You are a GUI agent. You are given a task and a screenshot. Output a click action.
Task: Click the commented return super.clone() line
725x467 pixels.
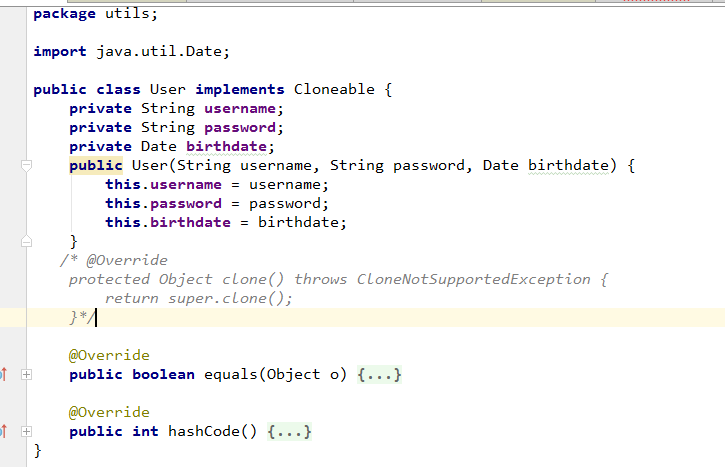pos(199,298)
